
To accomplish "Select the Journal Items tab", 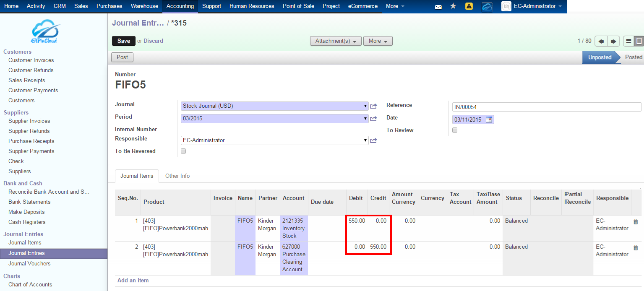I will [137, 176].
